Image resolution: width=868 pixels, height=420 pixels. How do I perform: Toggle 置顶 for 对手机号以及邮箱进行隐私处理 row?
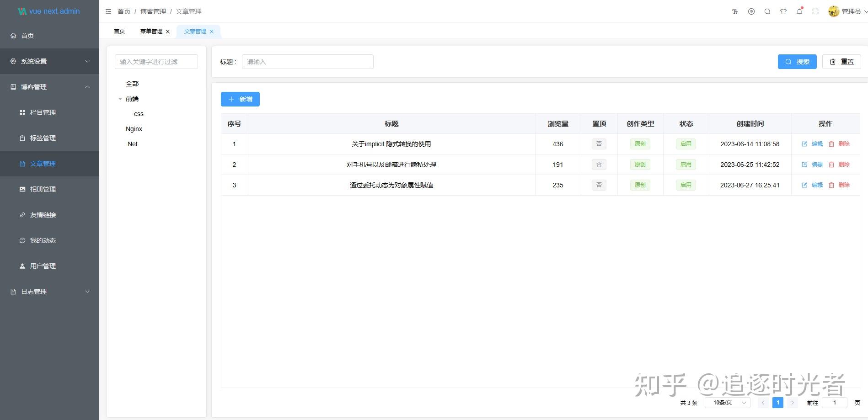[599, 164]
